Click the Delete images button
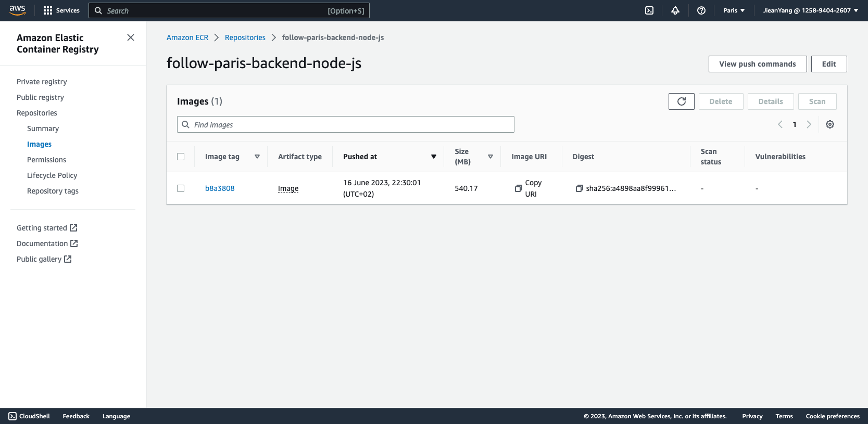868x424 pixels. 721,101
